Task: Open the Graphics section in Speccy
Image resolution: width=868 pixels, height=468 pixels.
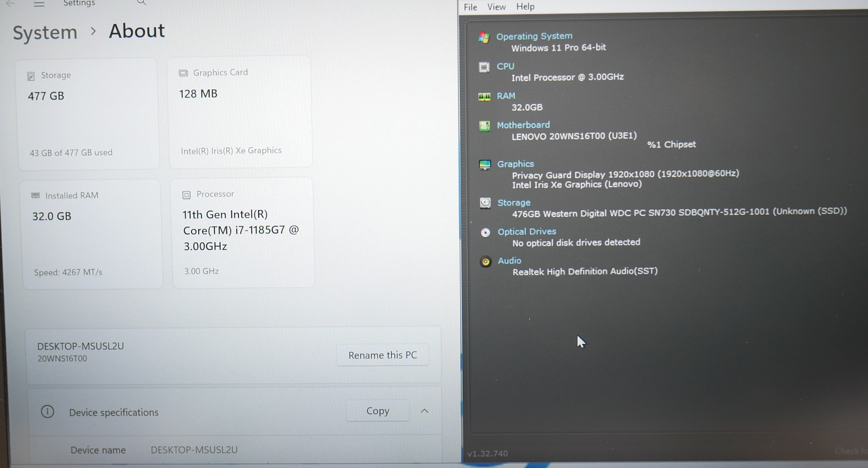Action: [x=516, y=164]
